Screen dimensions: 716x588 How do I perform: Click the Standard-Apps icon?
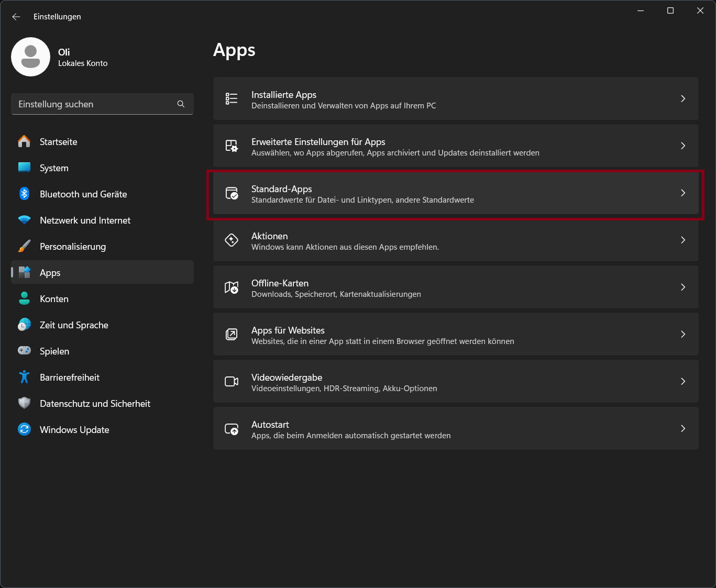(232, 193)
